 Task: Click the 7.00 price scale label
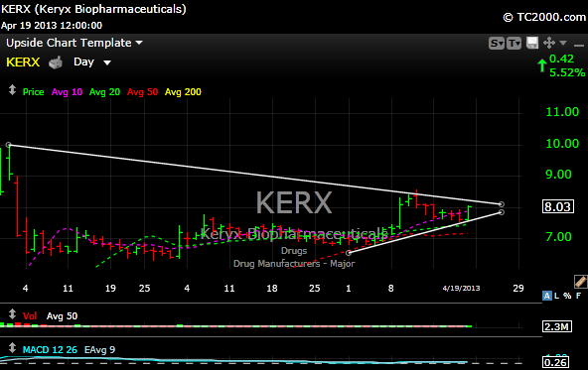click(x=558, y=237)
